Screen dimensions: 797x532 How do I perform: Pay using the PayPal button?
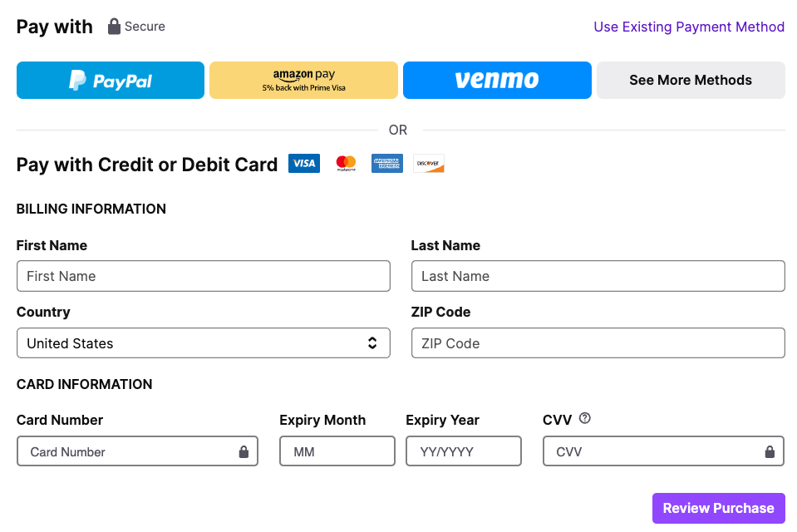coord(111,81)
